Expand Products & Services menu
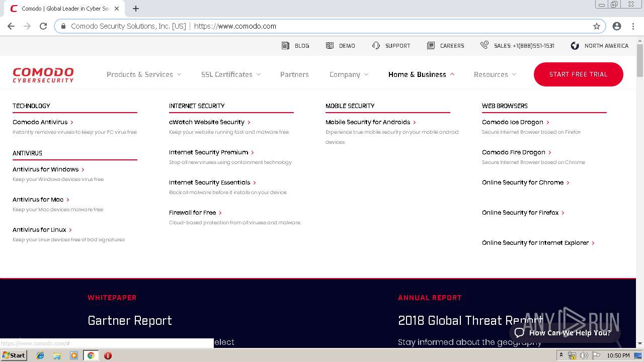Viewport: 644px width, 362px height. [x=144, y=74]
